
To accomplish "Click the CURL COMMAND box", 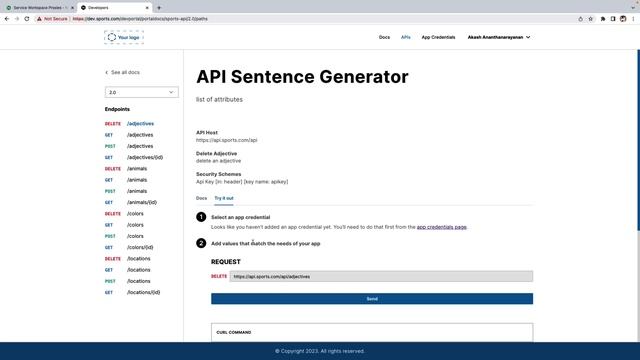I will [x=372, y=333].
